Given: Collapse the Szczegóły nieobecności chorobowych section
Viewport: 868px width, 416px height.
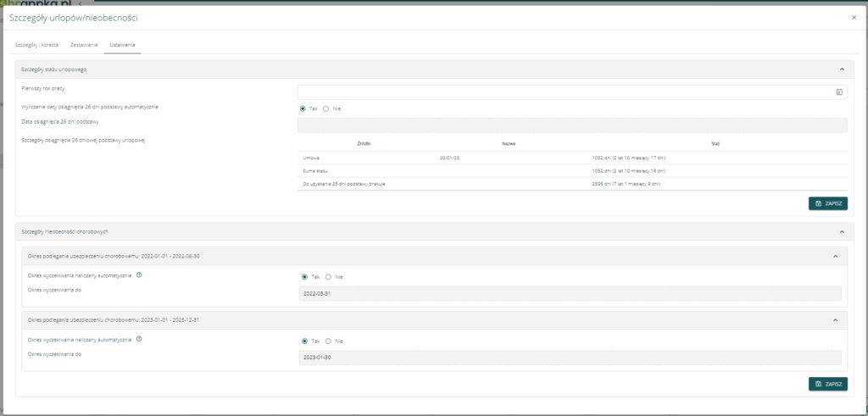Looking at the screenshot, I should (x=841, y=231).
